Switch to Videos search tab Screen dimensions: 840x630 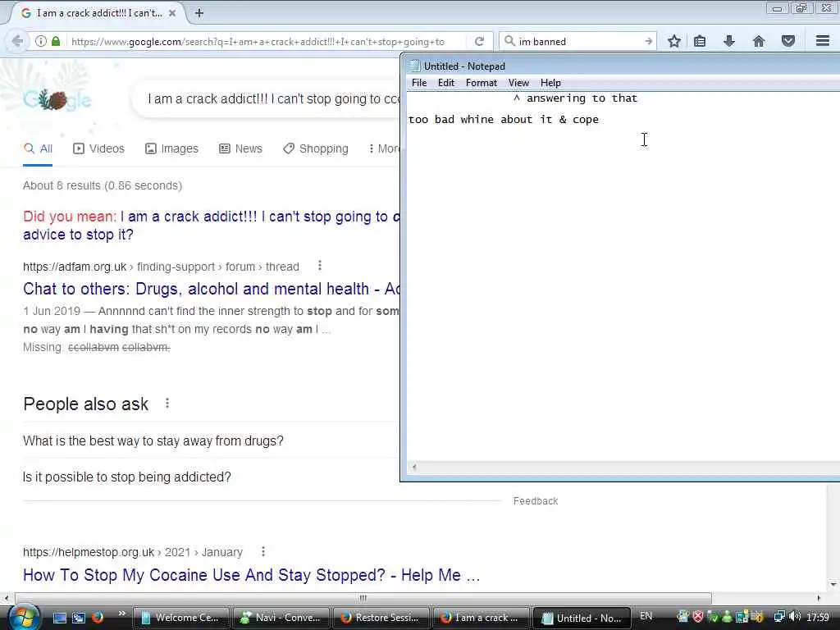click(x=98, y=148)
